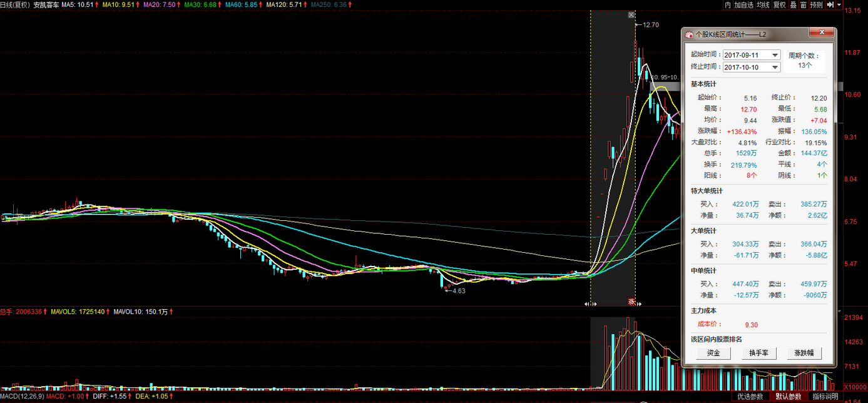Viewport: 868px width, 403px height.
Task: Click the statistics dialog's logo icon
Action: point(689,34)
